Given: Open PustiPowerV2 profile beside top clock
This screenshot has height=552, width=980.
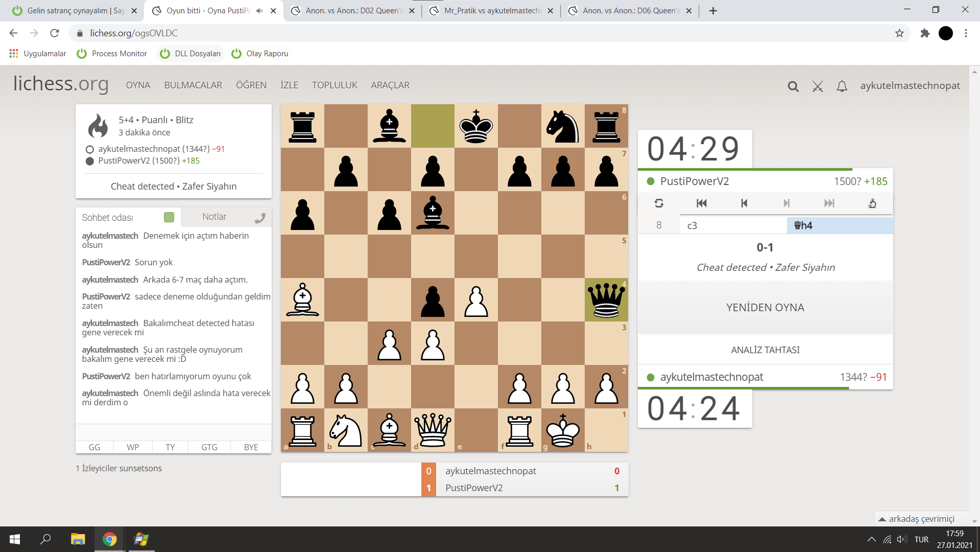Looking at the screenshot, I should pos(695,181).
